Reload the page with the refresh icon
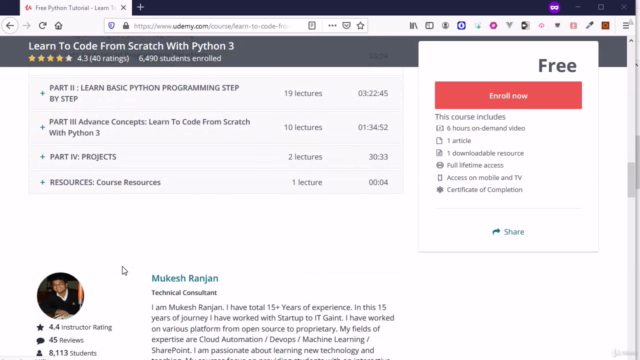The image size is (640, 360). click(x=42, y=26)
